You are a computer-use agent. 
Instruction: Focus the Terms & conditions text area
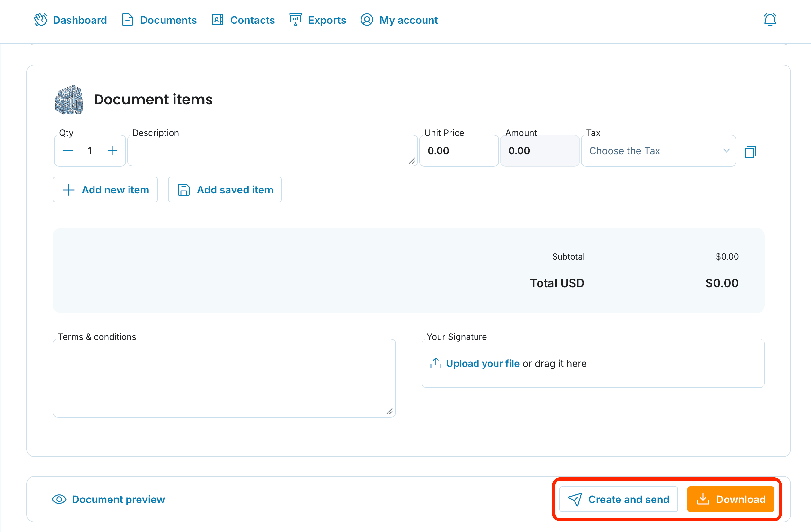224,378
